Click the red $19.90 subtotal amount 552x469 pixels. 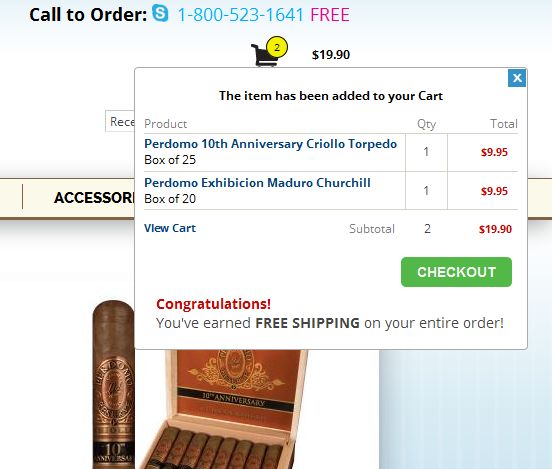pyautogui.click(x=495, y=229)
